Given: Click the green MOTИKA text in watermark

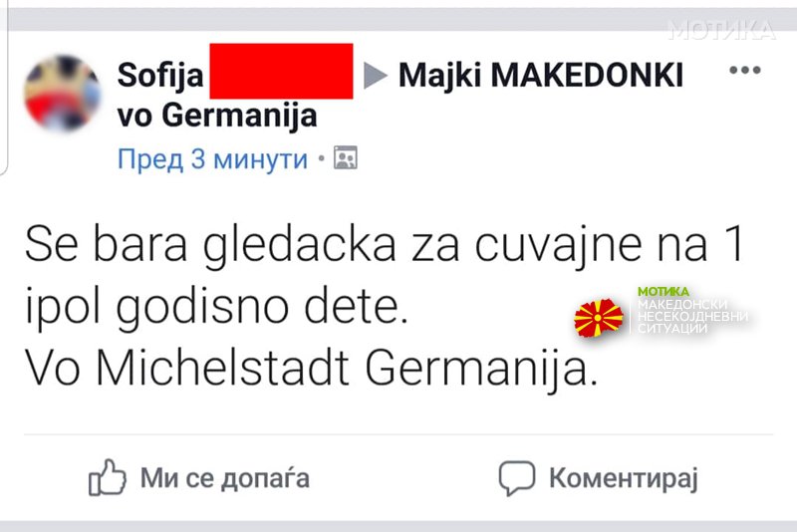Looking at the screenshot, I should [x=664, y=292].
